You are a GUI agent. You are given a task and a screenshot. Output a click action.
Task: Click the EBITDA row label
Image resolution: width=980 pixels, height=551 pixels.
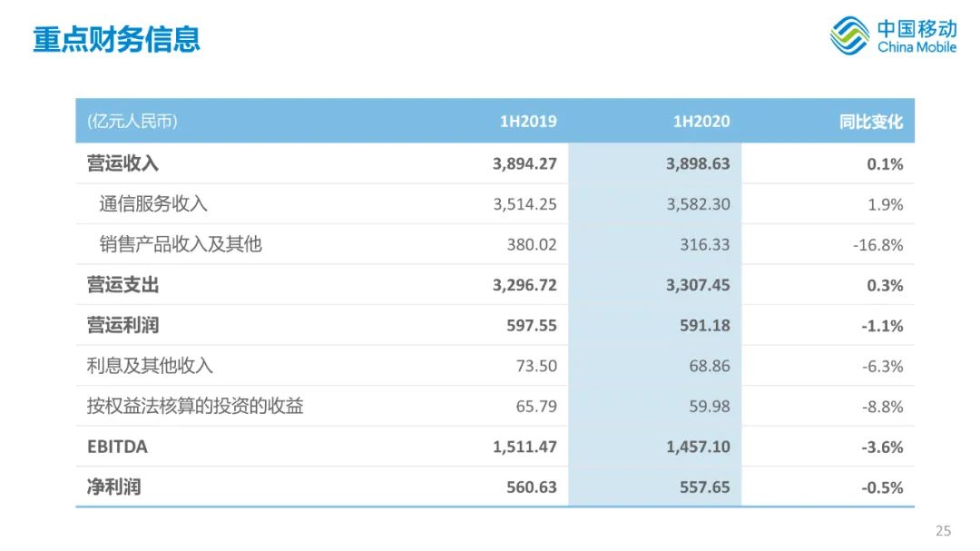pos(117,447)
